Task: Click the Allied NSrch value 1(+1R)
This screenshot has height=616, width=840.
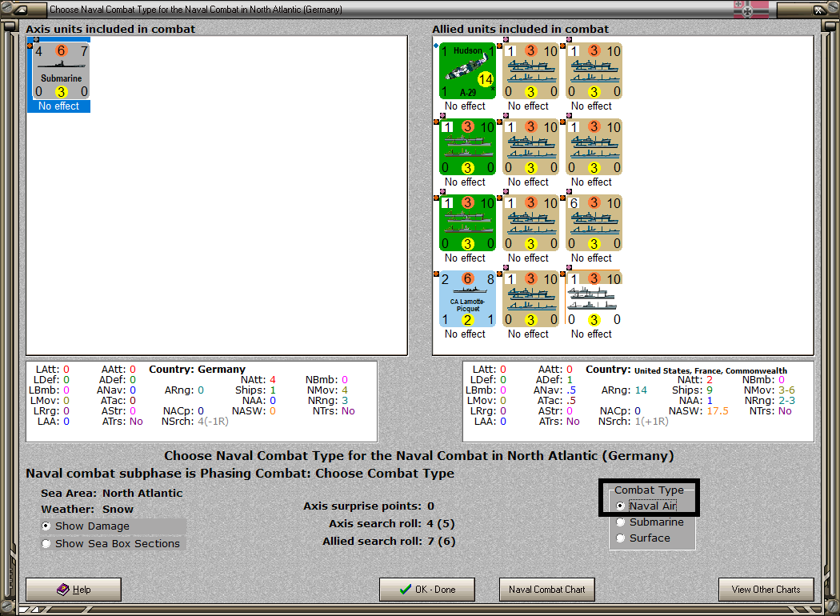Action: [x=651, y=422]
